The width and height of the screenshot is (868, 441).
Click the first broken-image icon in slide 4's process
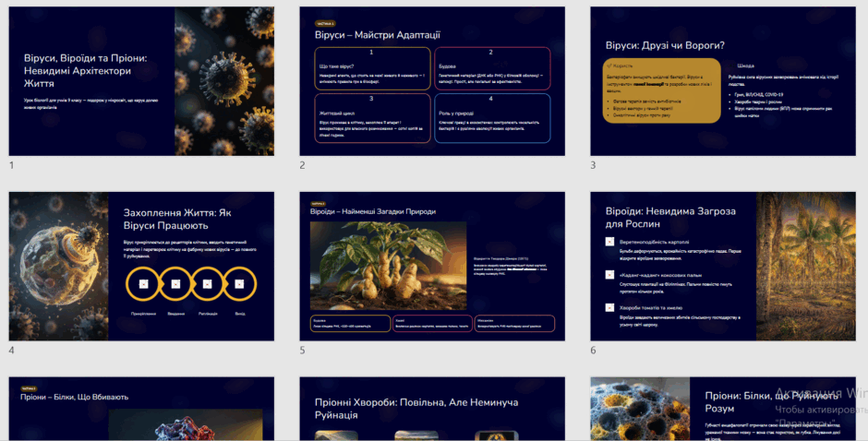pos(143,284)
